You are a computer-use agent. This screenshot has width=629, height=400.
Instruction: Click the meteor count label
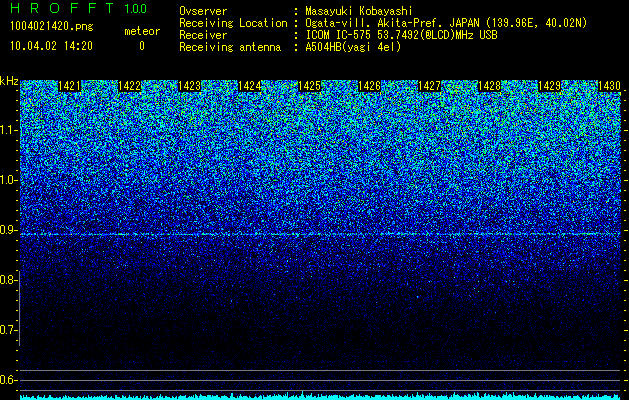[x=142, y=31]
